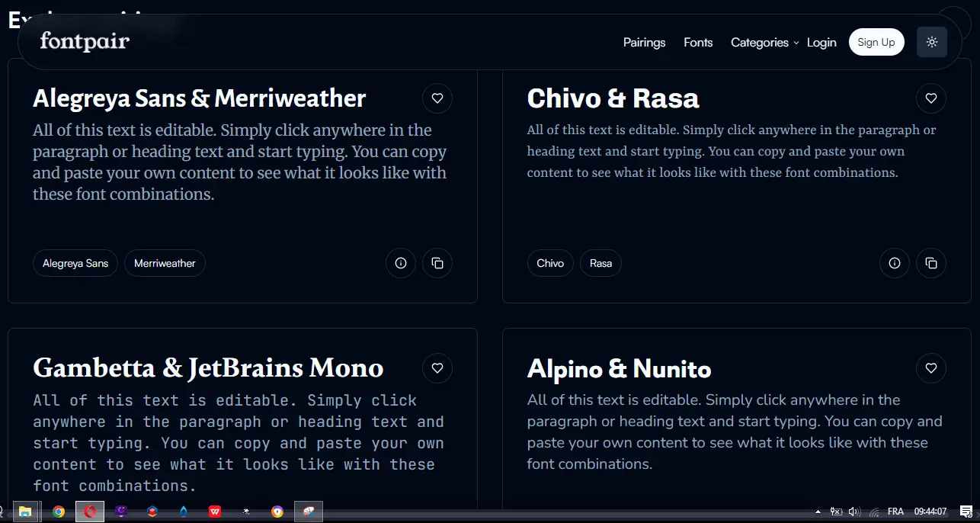Copy the Chivo & Rasa pairing
Viewport: 980px width, 523px height.
click(x=931, y=263)
